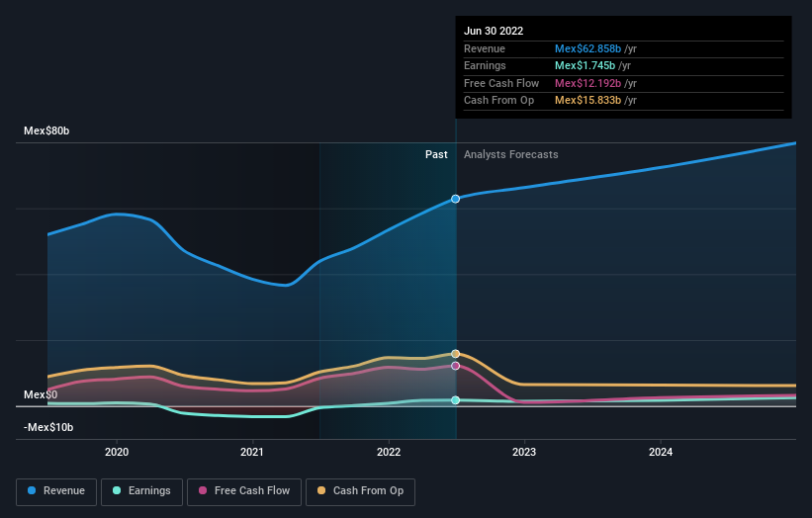Viewport: 812px width, 518px height.
Task: Click the Earnings data point marker
Action: coord(455,400)
